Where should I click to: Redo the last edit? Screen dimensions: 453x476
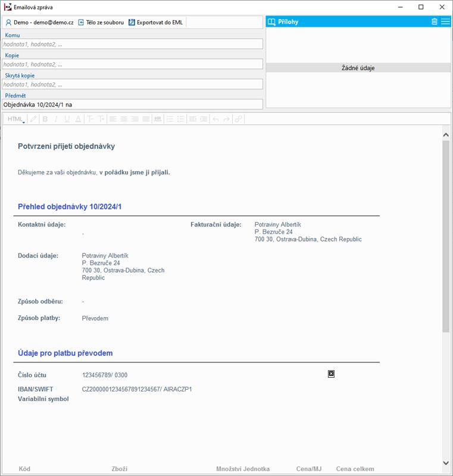[x=226, y=119]
